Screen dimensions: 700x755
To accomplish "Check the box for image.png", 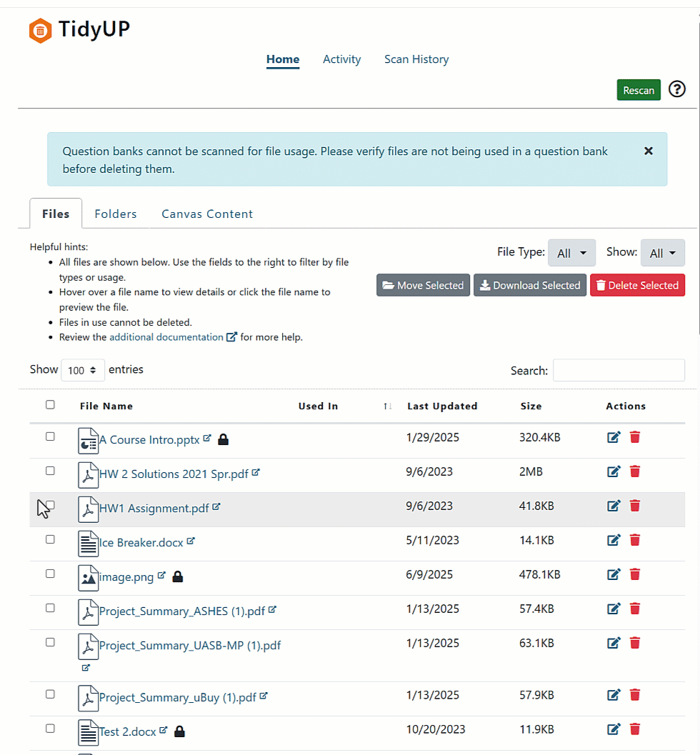I will 50,574.
